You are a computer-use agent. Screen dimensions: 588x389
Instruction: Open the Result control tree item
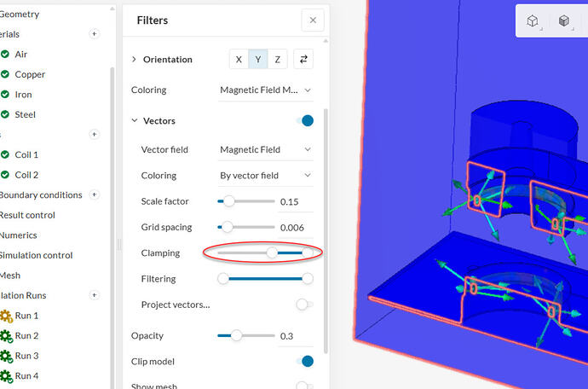point(27,215)
